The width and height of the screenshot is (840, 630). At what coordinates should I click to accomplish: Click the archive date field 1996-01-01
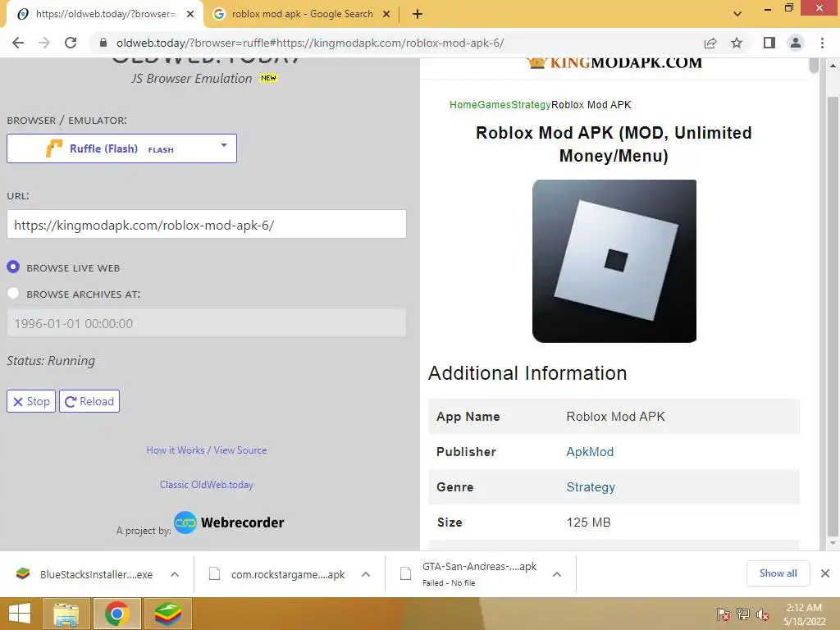pyautogui.click(x=206, y=323)
